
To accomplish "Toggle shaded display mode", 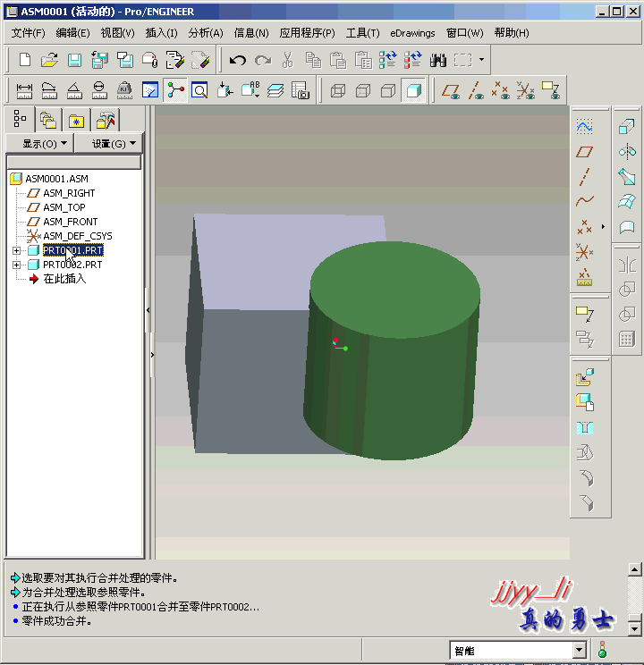I will tap(413, 90).
